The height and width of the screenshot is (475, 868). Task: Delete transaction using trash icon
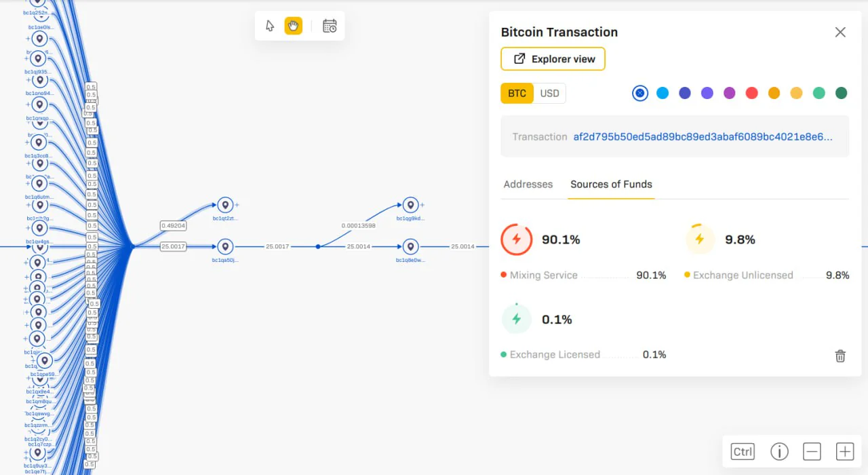point(840,356)
